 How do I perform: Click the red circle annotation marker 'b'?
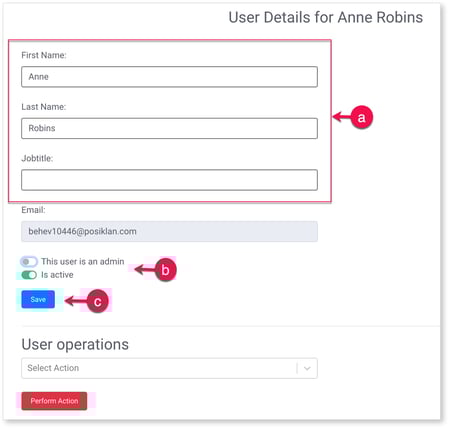165,270
